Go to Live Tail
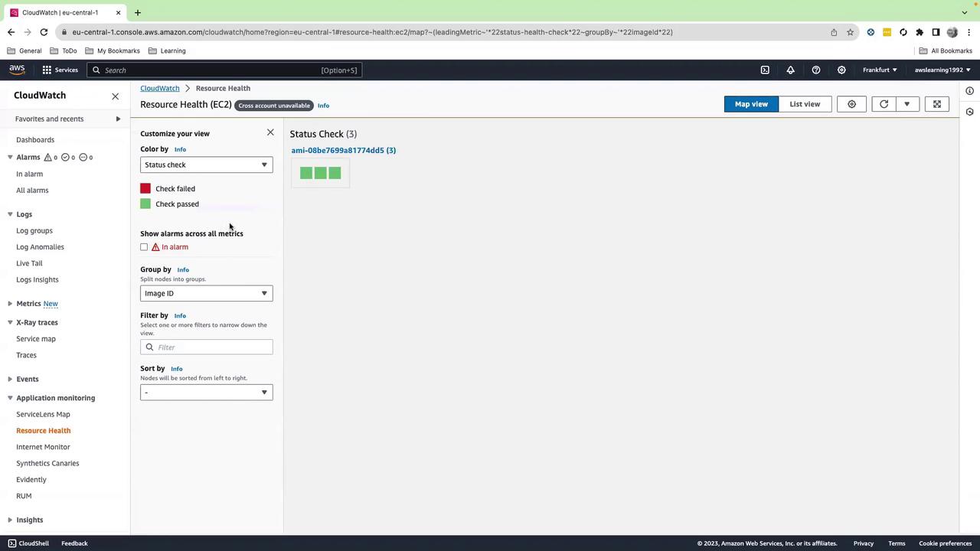This screenshot has height=551, width=980. pos(29,263)
